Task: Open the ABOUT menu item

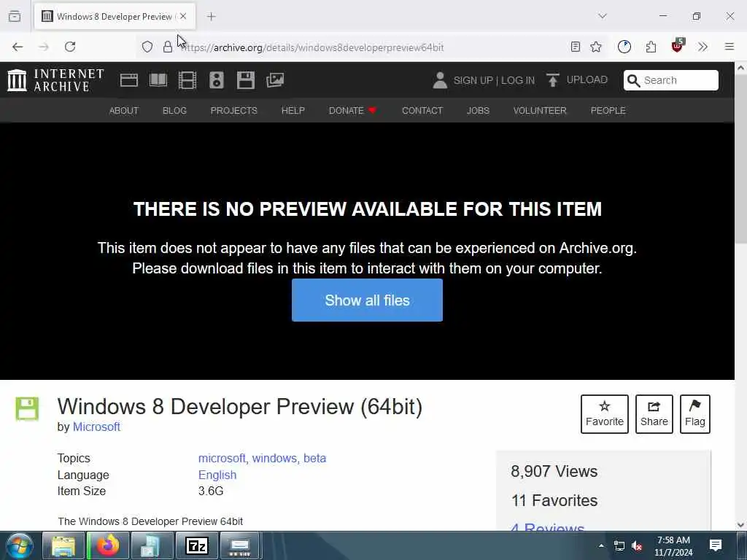Action: pos(124,111)
